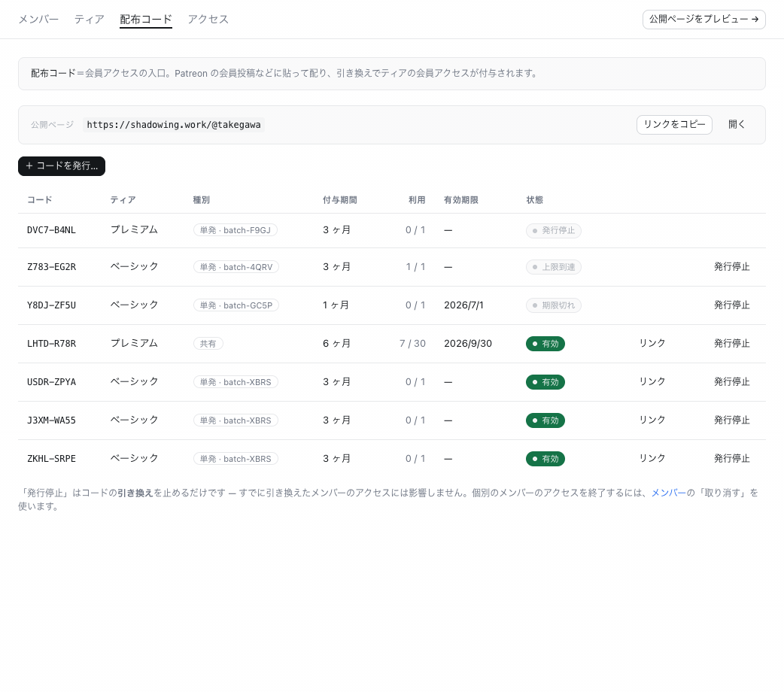Click 公開ページをプレビュー button
The height and width of the screenshot is (692, 784).
click(704, 20)
